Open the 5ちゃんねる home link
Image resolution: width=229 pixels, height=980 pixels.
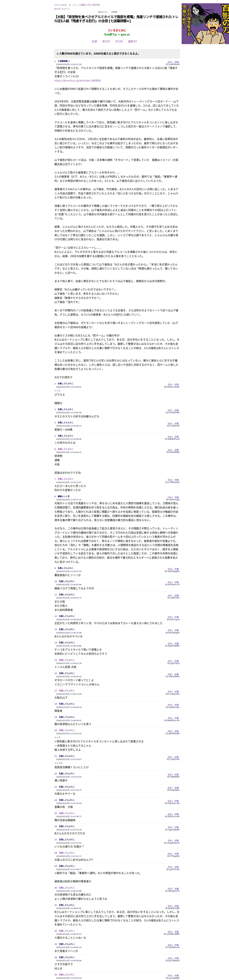(x=60, y=5)
